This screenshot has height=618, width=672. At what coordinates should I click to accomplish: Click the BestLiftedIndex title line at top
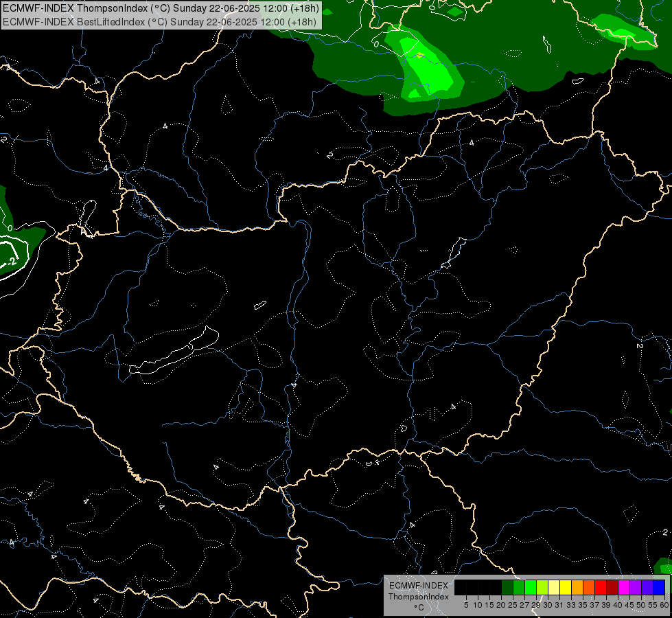159,22
